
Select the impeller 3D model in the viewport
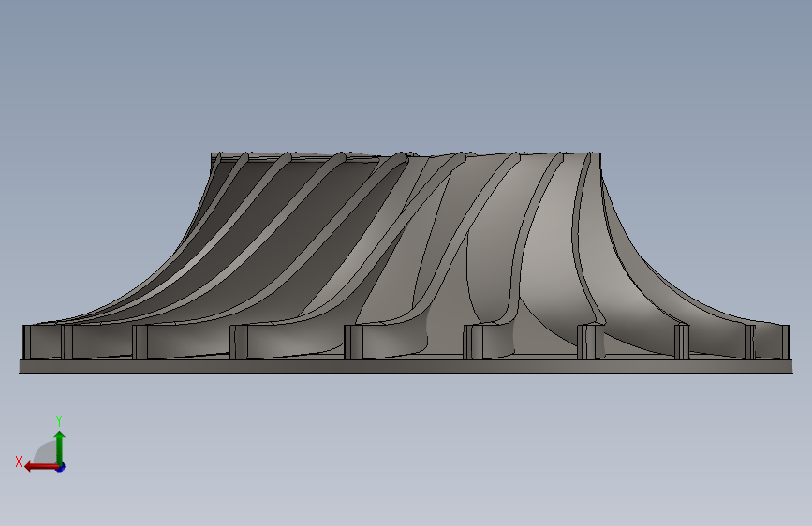[x=406, y=263]
